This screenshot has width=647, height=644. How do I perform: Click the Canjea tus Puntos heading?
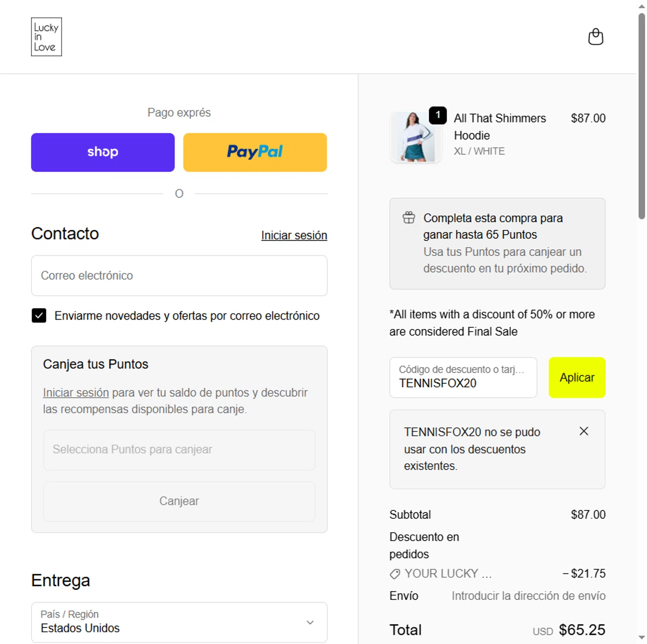click(96, 364)
